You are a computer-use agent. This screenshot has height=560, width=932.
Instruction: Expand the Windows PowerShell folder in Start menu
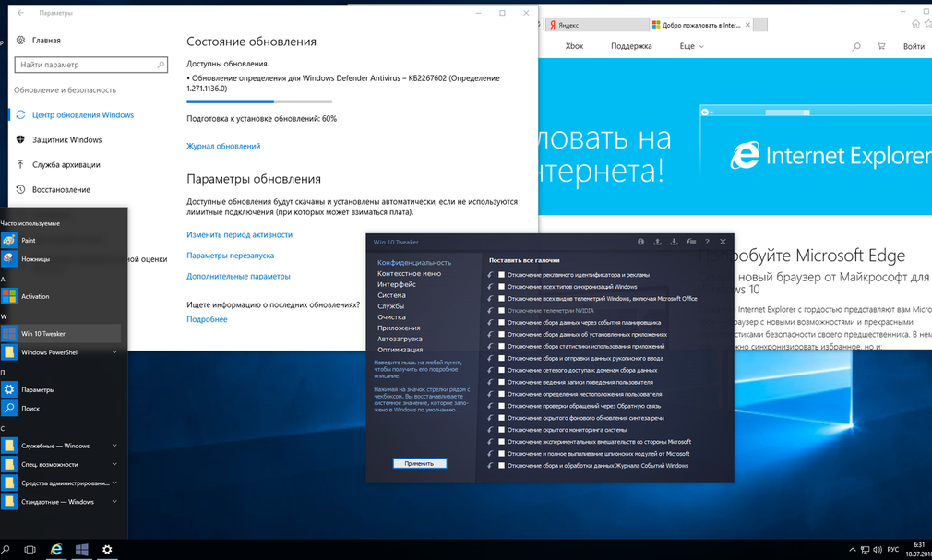pyautogui.click(x=114, y=351)
